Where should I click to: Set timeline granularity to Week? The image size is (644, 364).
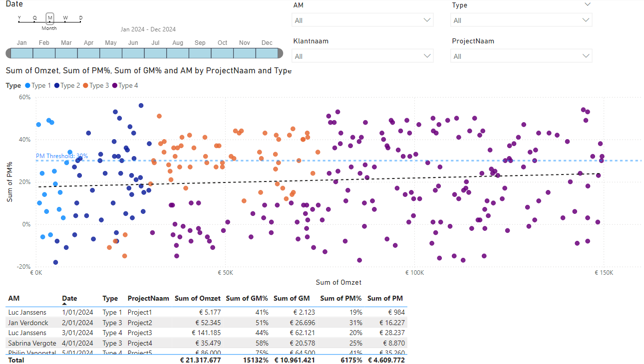point(65,18)
